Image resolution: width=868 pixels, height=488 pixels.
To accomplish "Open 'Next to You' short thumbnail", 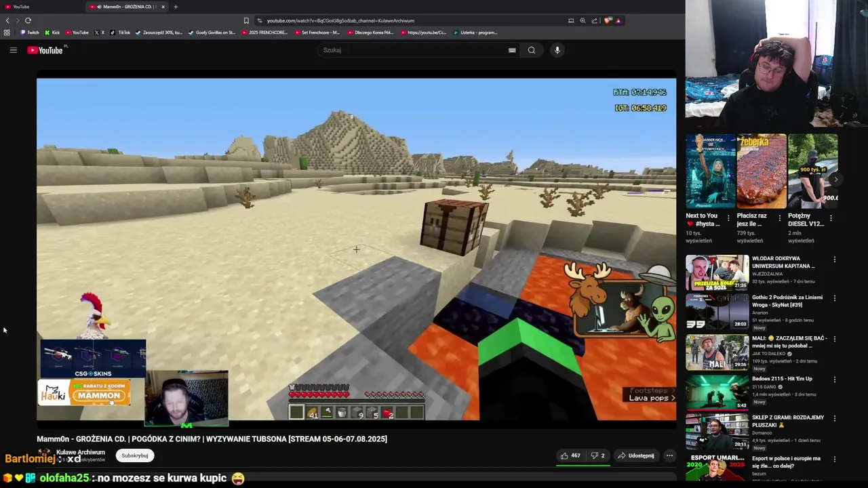I will click(x=710, y=171).
